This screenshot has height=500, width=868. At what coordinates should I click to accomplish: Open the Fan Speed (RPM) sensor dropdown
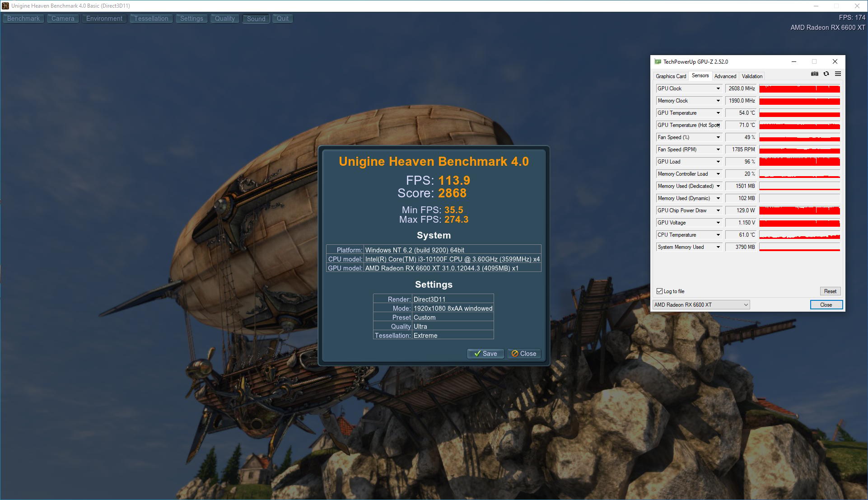718,150
